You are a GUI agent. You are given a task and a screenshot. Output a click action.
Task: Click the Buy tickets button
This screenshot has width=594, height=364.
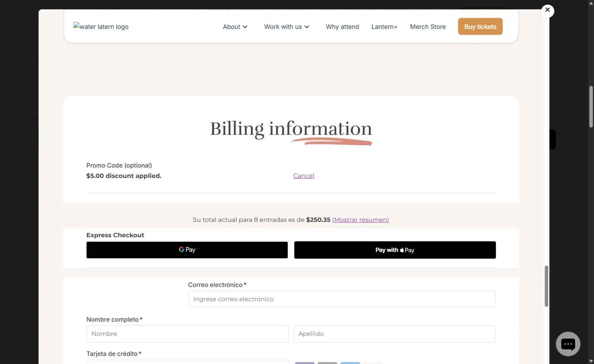tap(480, 27)
